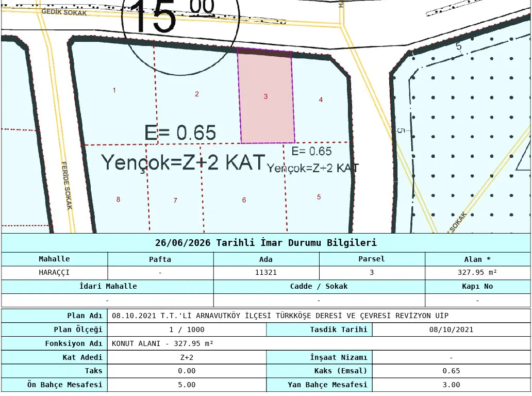The width and height of the screenshot is (532, 396).
Task: Click the "Fonksiyon Adı" row label
Action: [x=74, y=343]
